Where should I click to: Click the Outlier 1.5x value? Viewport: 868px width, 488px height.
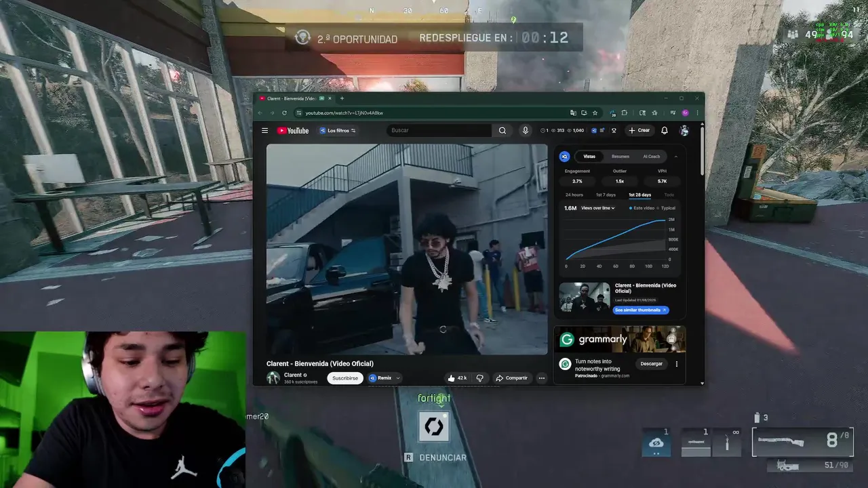click(620, 182)
